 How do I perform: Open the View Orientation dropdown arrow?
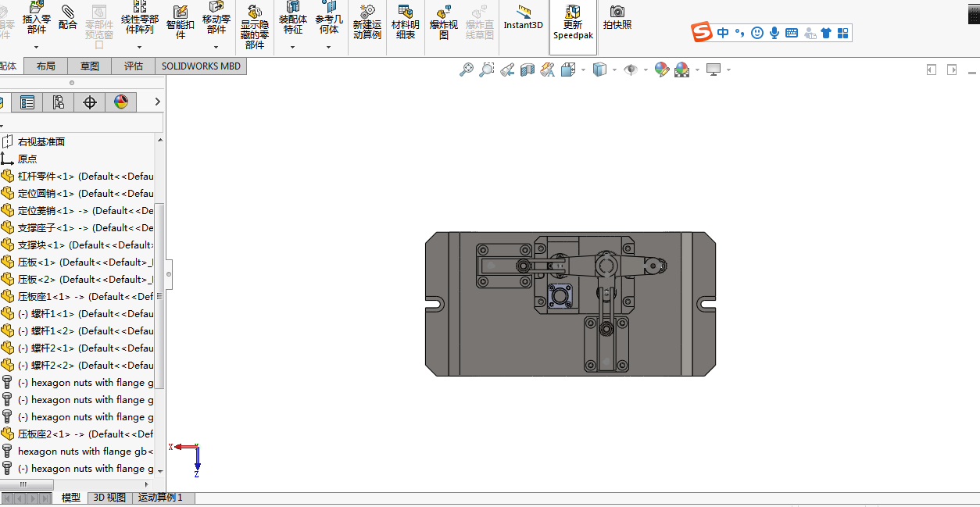[x=583, y=70]
